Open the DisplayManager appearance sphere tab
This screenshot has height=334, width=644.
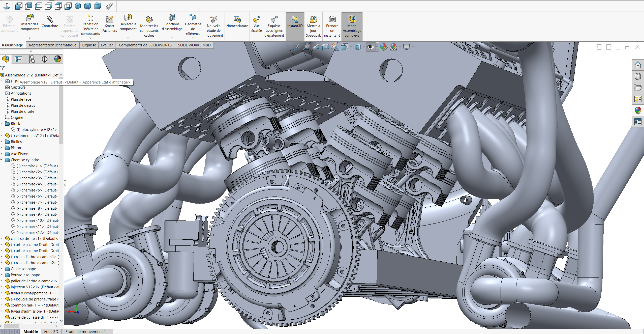[58, 59]
